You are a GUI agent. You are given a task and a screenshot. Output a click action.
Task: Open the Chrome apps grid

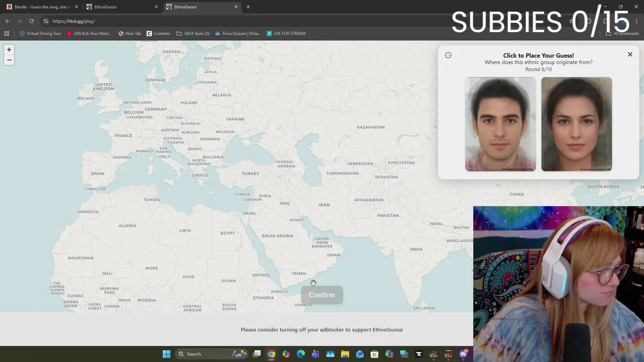click(x=7, y=34)
